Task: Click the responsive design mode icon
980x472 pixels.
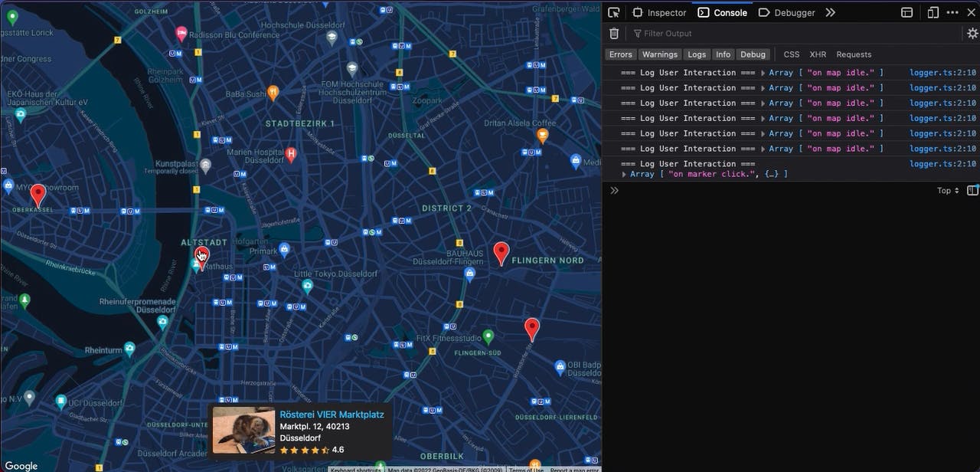Action: click(x=933, y=12)
